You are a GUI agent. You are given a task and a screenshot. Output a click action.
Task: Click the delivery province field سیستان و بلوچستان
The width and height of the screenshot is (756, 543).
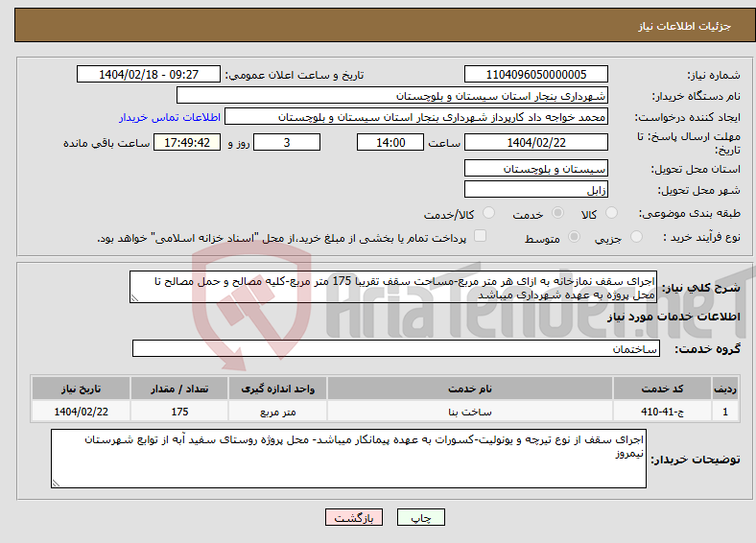tap(536, 168)
